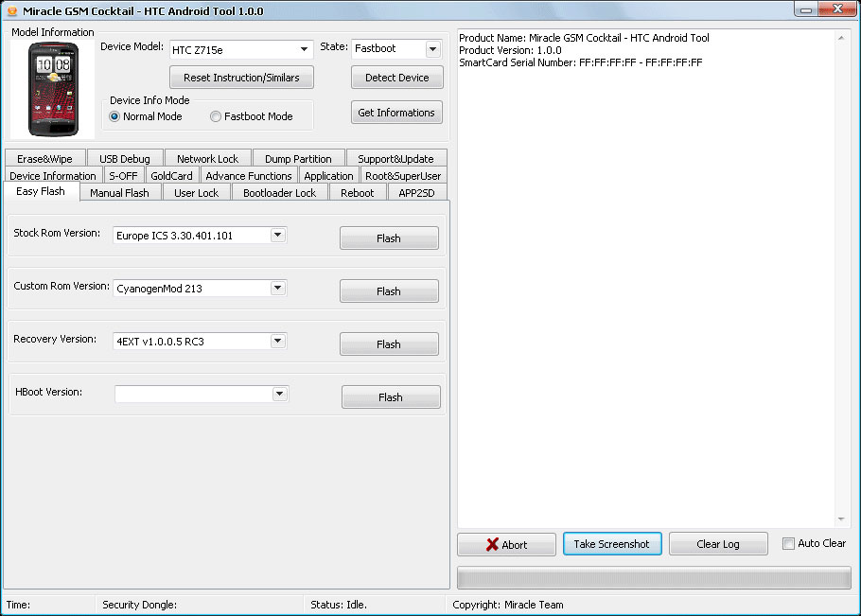Close the HTC Android Tool window
Screen dimensions: 861x616
(836, 9)
